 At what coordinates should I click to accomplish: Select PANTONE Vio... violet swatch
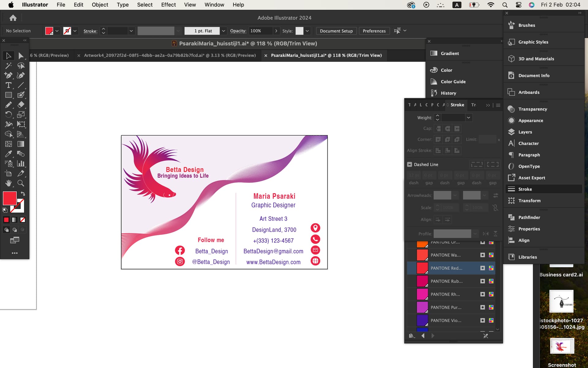[451, 320]
